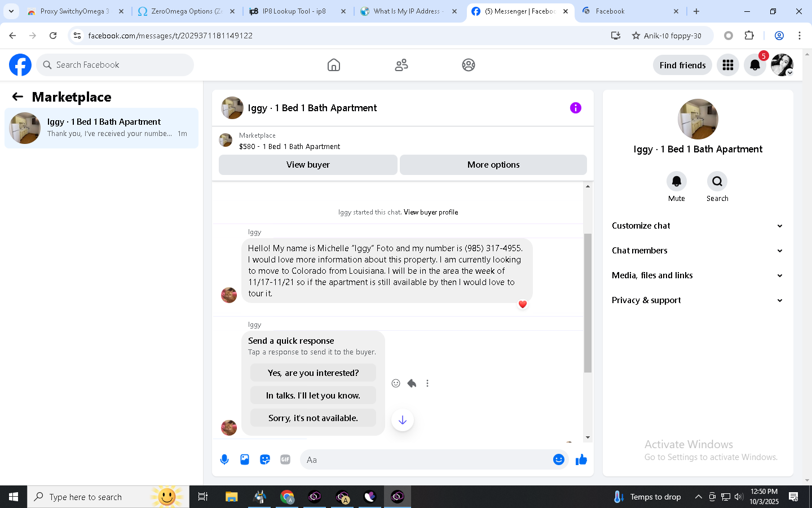The height and width of the screenshot is (508, 812).
Task: Open Google Chrome from the taskbar
Action: [288, 497]
